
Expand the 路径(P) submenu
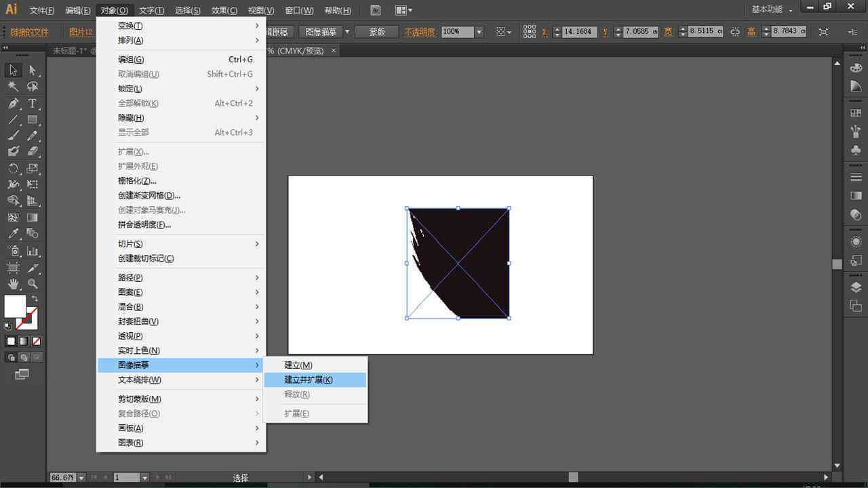click(x=181, y=278)
